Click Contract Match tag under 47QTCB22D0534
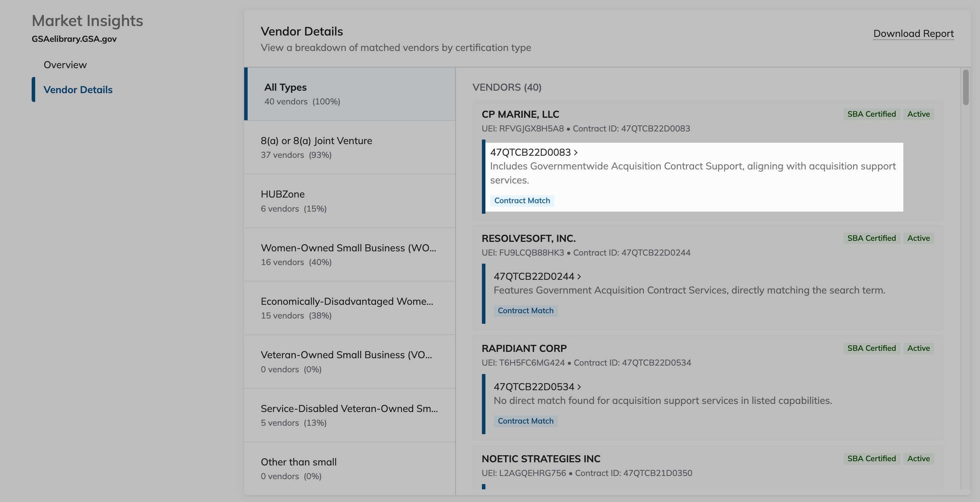980x502 pixels. click(526, 421)
